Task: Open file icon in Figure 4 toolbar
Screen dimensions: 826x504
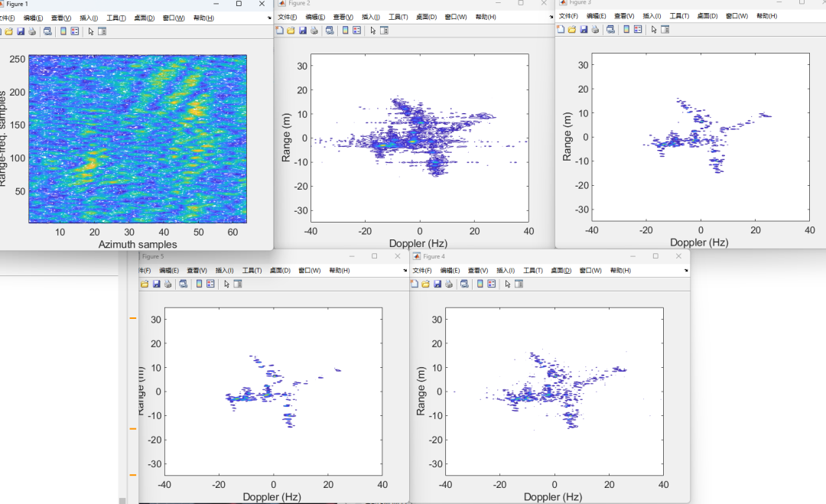Action: coord(426,284)
